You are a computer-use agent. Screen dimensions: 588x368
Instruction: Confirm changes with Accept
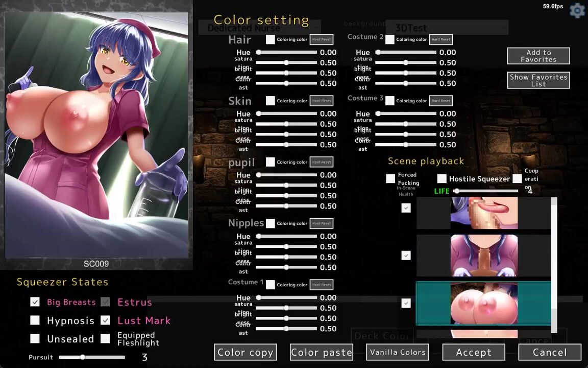(473, 352)
